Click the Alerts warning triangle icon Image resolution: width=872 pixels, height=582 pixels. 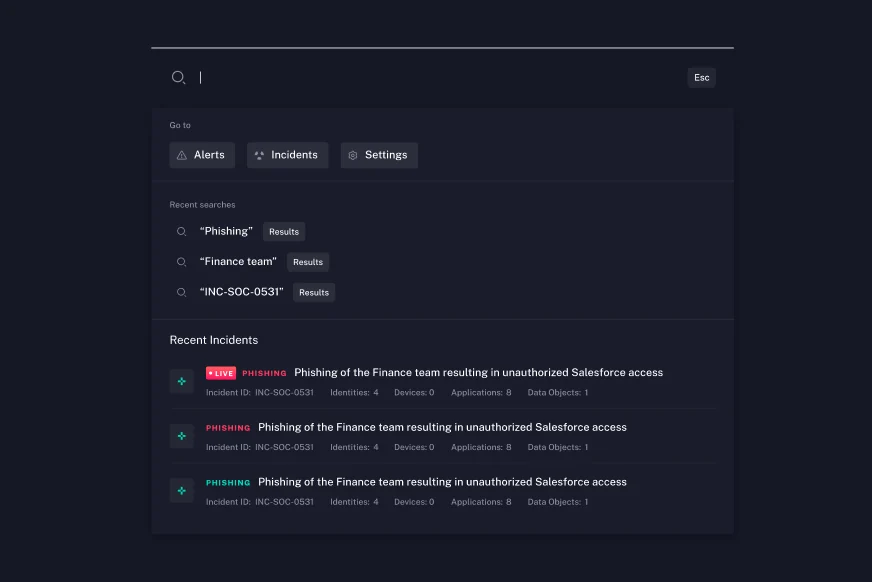182,156
